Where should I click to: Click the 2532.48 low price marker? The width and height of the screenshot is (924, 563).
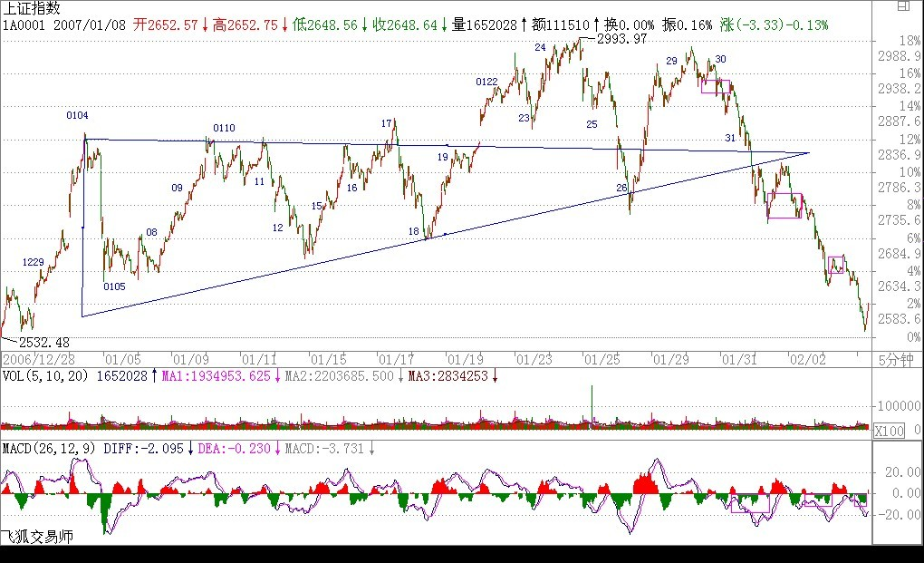43,343
